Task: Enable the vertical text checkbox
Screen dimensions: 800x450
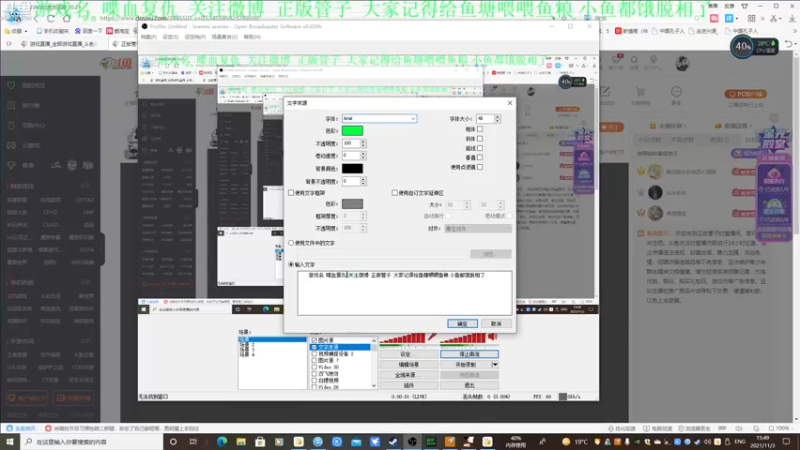Action: [480, 157]
